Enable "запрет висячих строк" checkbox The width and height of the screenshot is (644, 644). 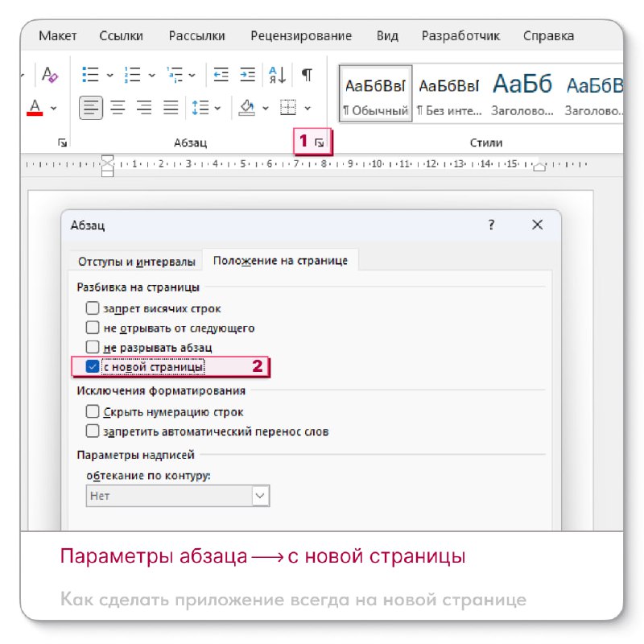[93, 308]
